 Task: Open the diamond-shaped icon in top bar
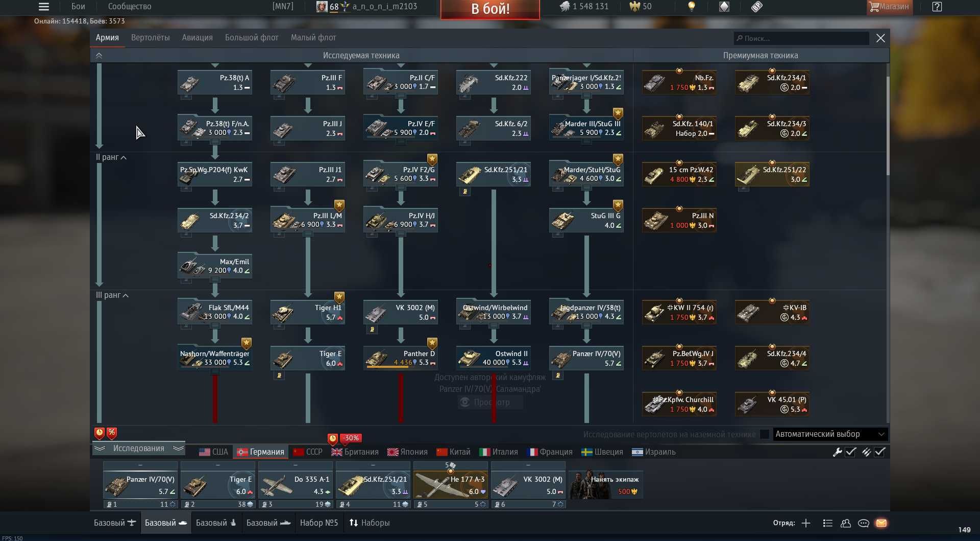pyautogui.click(x=724, y=7)
